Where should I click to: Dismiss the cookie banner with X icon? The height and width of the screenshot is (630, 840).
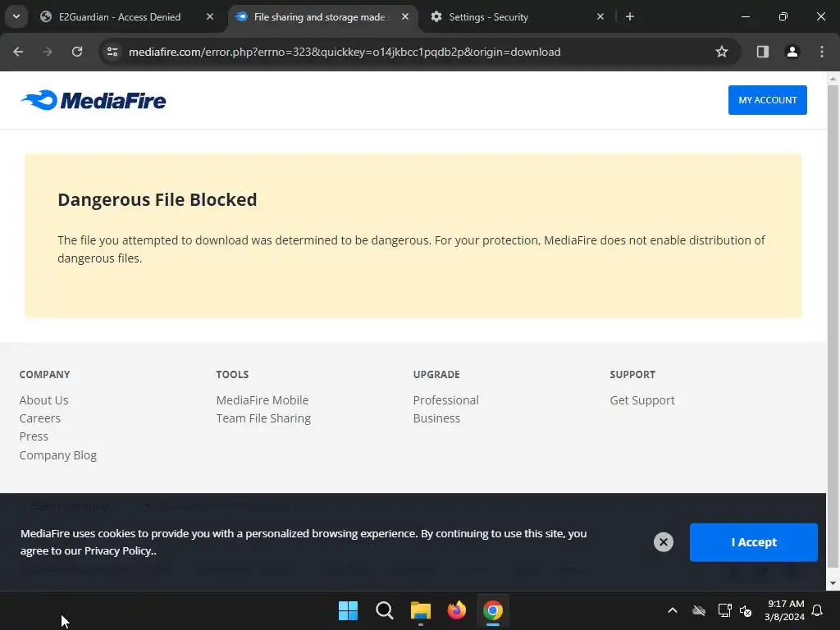click(x=663, y=542)
